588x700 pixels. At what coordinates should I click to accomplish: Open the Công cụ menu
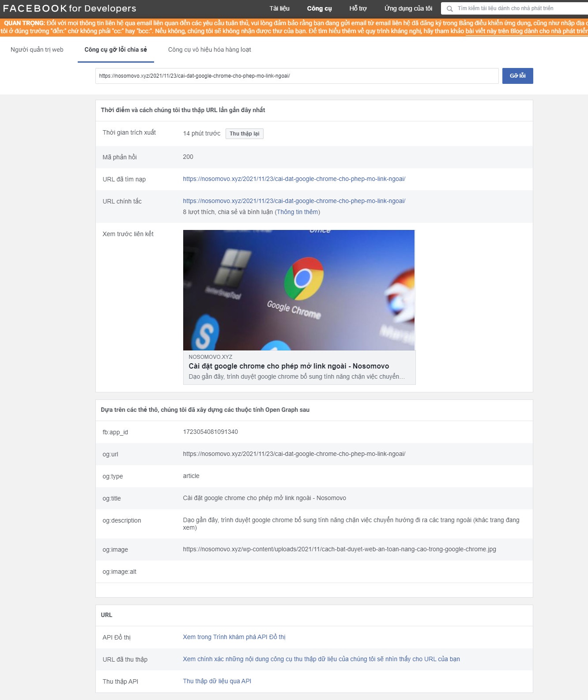[319, 8]
